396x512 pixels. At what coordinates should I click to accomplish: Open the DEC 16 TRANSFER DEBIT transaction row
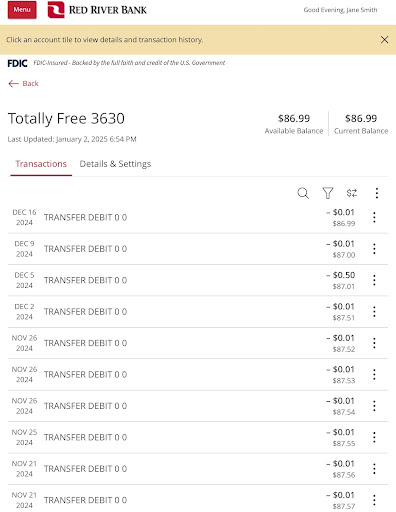pyautogui.click(x=198, y=217)
